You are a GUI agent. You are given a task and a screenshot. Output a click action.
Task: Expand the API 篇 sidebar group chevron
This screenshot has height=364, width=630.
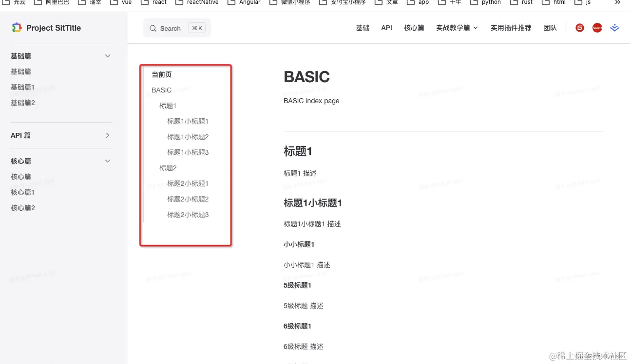click(x=108, y=135)
